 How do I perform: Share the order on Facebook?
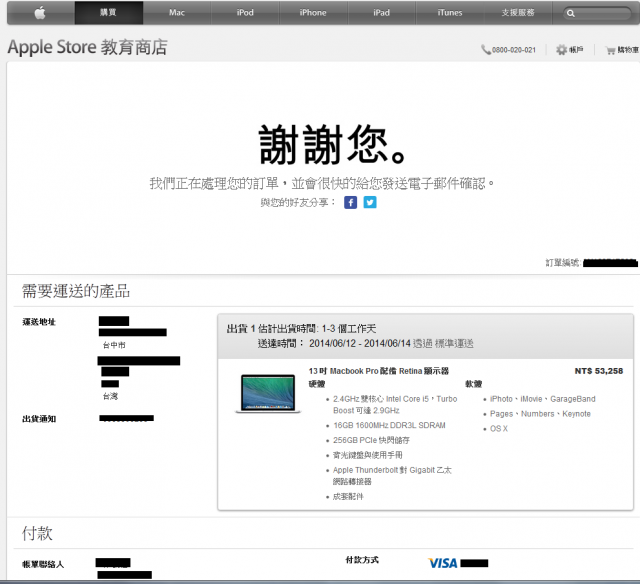click(x=351, y=202)
